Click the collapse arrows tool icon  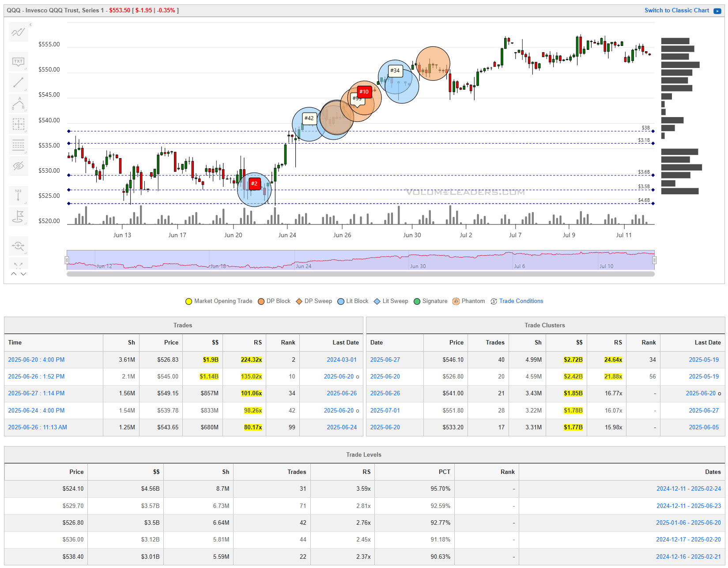tap(19, 264)
